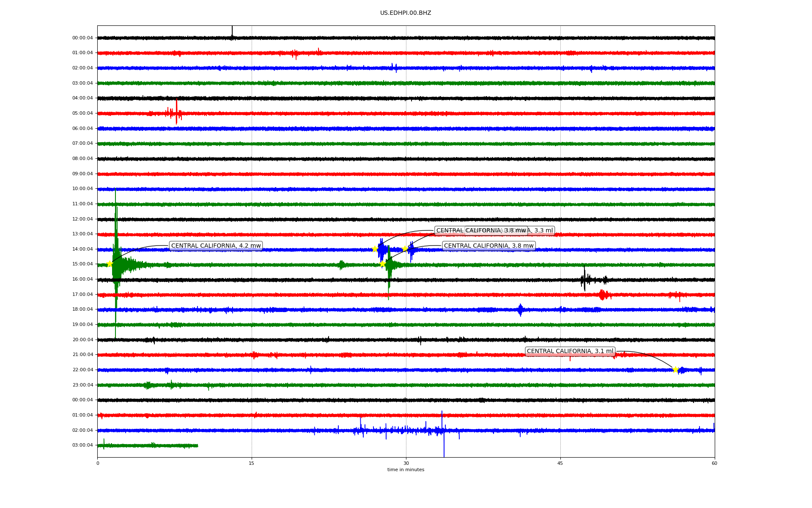Viewport: 812px width, 508px height.
Task: Click the 60 tick label on x-axis
Action: [714, 463]
